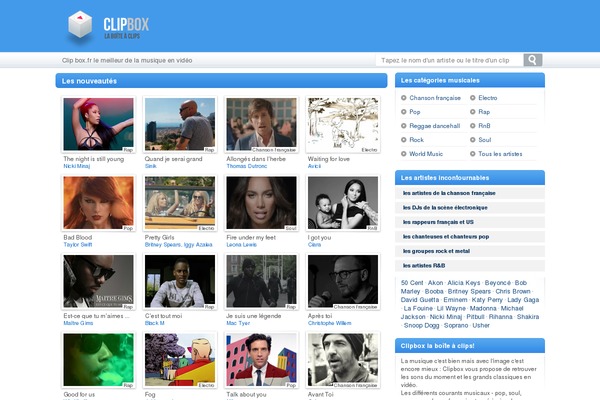Click Eminem in artist list

point(455,300)
